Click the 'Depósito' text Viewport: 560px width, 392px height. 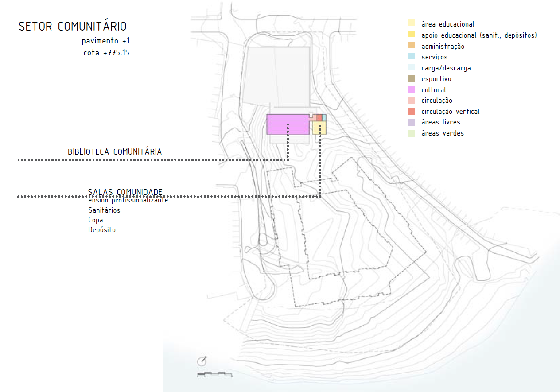102,230
